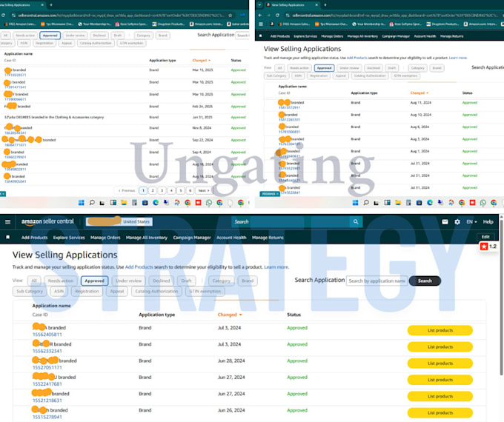This screenshot has height=422, width=504.
Task: Click the Edit button under Help
Action: (x=485, y=237)
